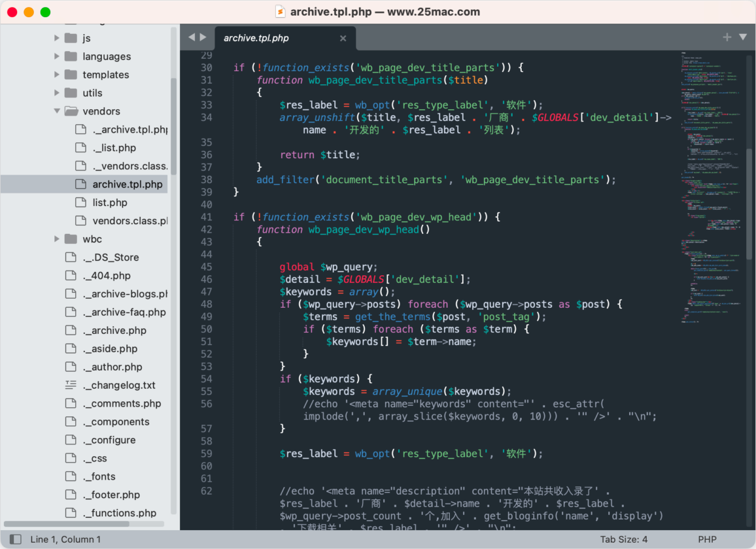This screenshot has height=549, width=756.
Task: Open ._changelog.txt file
Action: click(118, 385)
